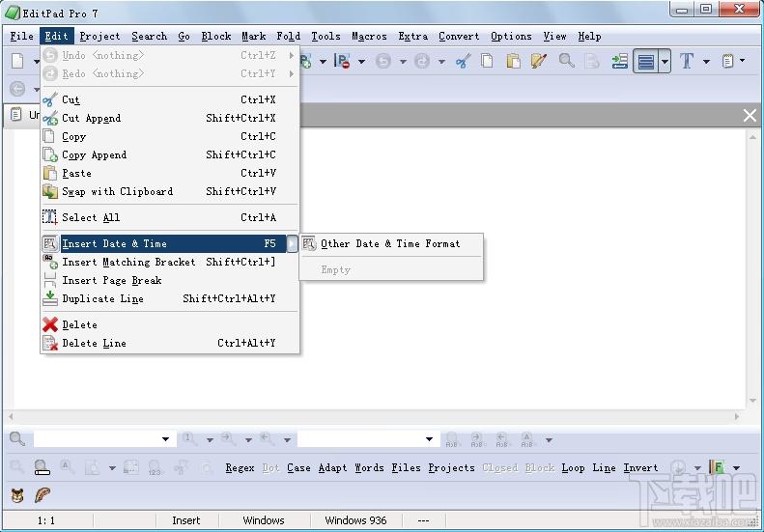Open the Options menu
Screen dimensions: 764x532
point(511,36)
